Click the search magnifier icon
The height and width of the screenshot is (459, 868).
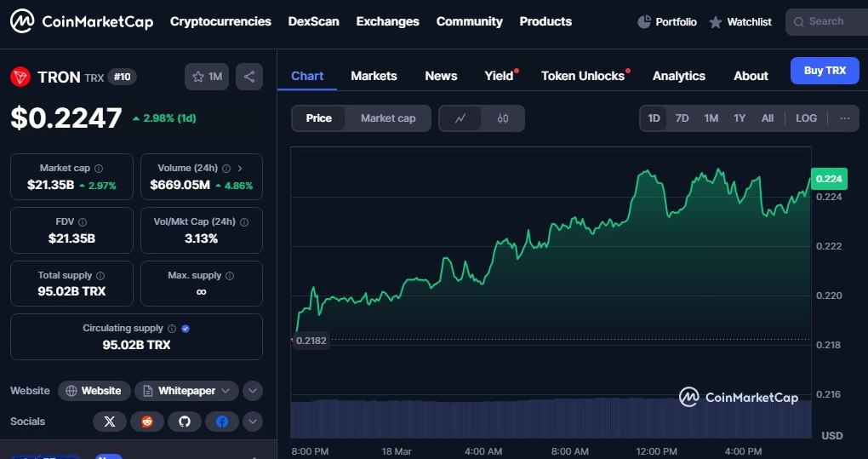pyautogui.click(x=798, y=22)
